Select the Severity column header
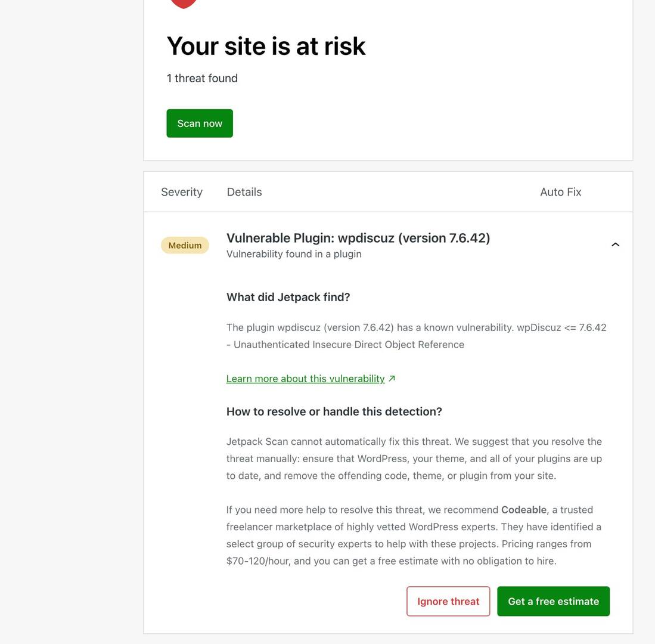655x644 pixels. (x=182, y=192)
